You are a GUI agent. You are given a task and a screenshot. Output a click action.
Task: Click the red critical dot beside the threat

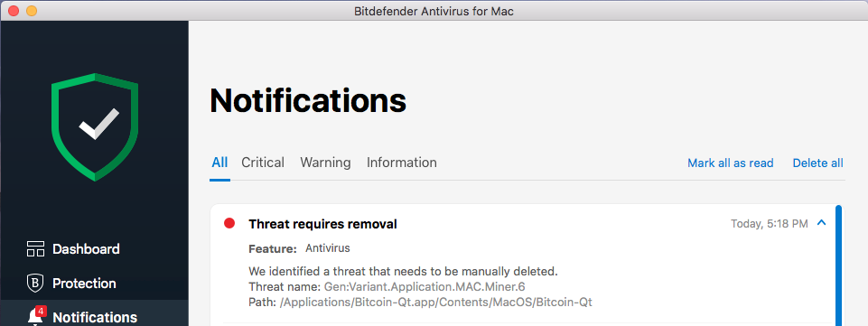(x=229, y=223)
